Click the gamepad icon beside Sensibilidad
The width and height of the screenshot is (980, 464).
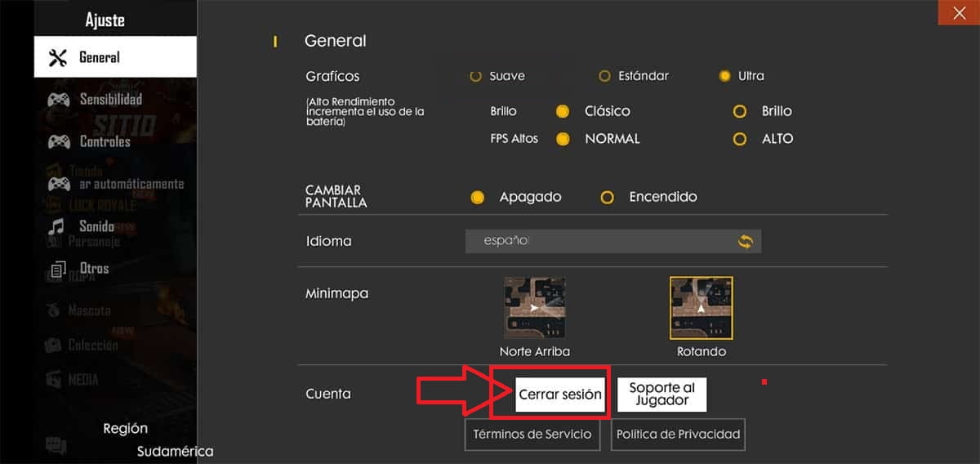[58, 100]
